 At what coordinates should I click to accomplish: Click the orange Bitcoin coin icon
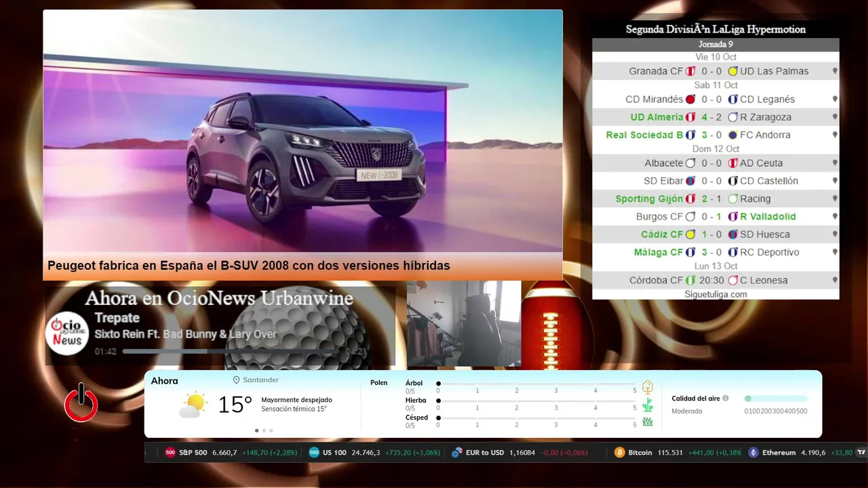(620, 453)
